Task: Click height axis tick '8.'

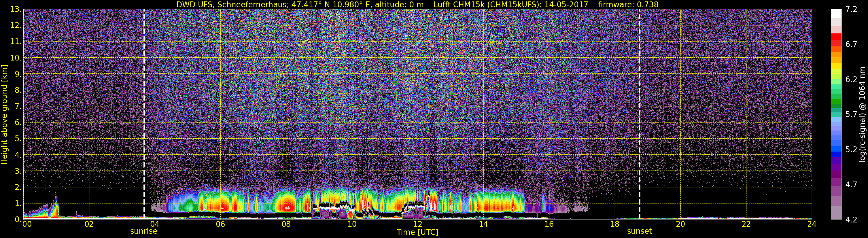Action: (18, 90)
